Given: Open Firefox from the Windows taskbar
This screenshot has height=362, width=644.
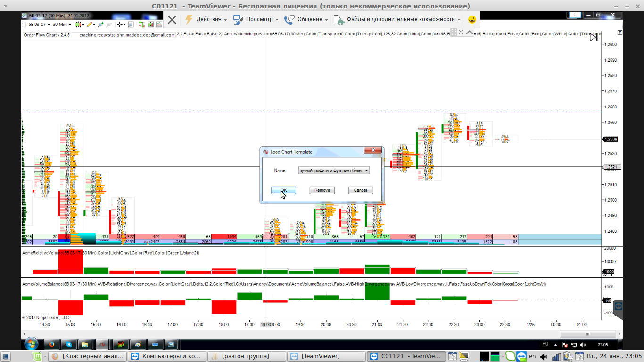Looking at the screenshot, I should tap(52, 345).
